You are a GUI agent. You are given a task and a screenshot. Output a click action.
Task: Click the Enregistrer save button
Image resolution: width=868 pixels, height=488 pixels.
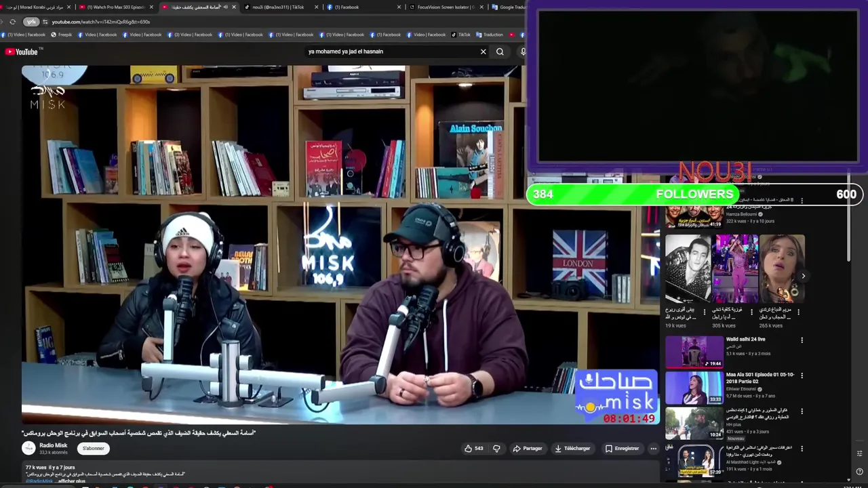tap(622, 448)
